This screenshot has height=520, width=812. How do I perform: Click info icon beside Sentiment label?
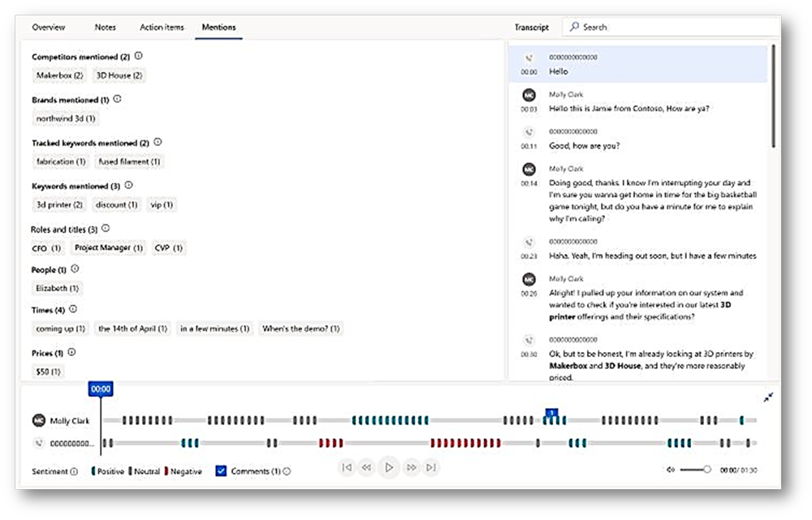pos(74,471)
